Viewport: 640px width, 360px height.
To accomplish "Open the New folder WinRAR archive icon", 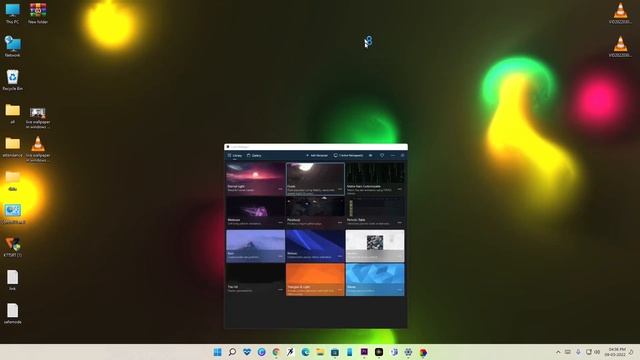I will (38, 13).
